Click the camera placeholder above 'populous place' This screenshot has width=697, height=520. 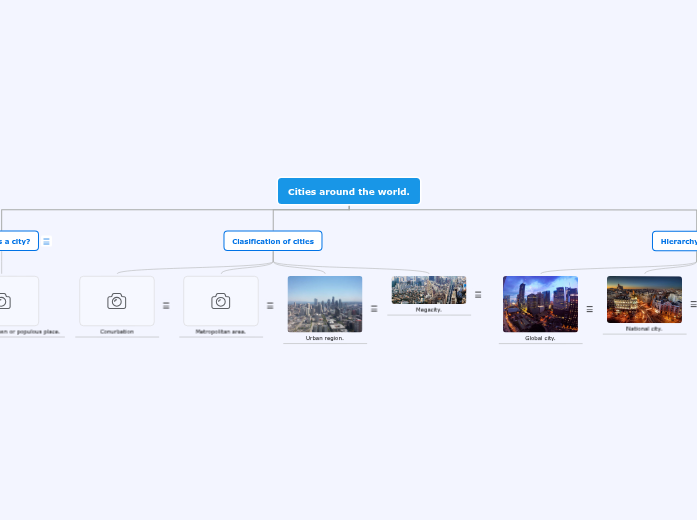pos(18,301)
